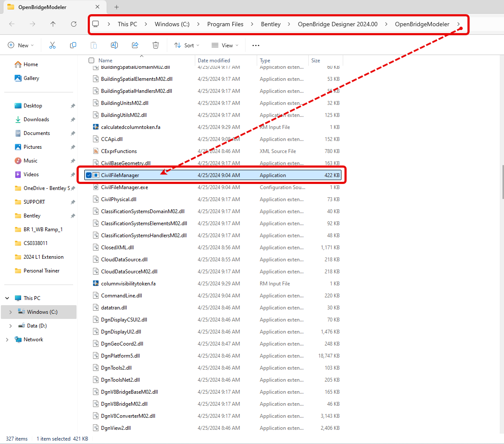Open OneDrive - Bentley folder in sidebar
Viewport: 504px width, 444px height.
[x=46, y=188]
